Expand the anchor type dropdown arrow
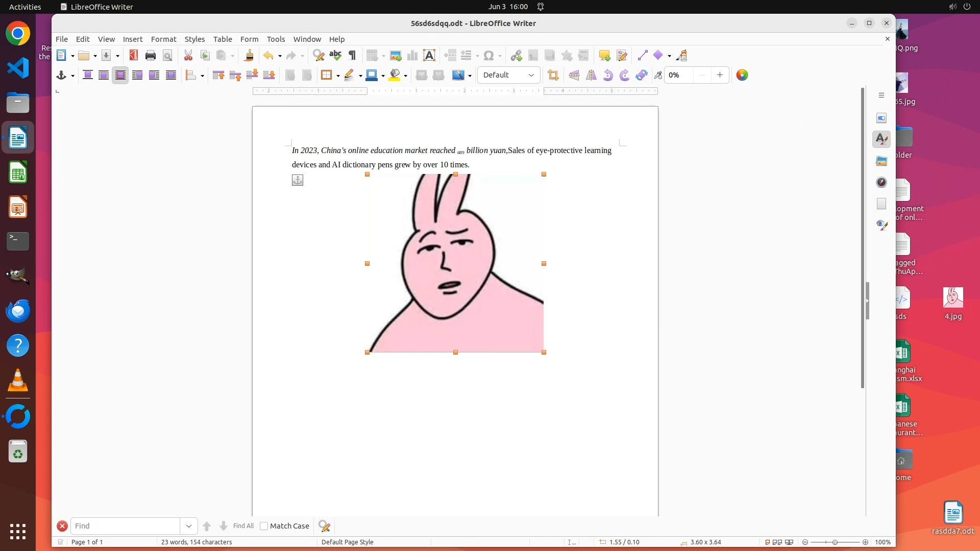 (x=72, y=76)
